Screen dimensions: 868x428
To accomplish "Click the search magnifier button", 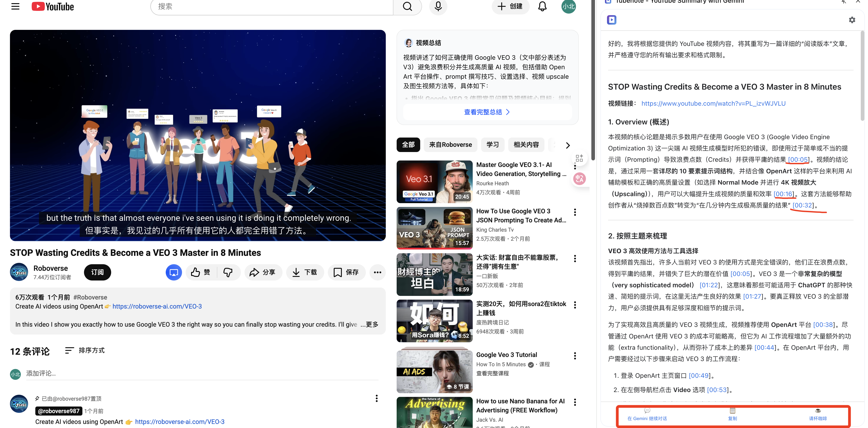I will click(x=407, y=6).
